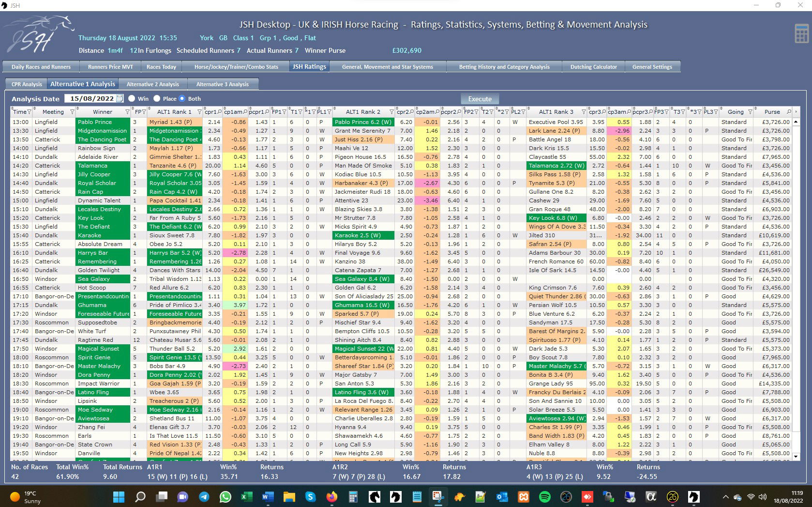812x507 pixels.
Task: Filter the T1 column
Action: pos(300,112)
